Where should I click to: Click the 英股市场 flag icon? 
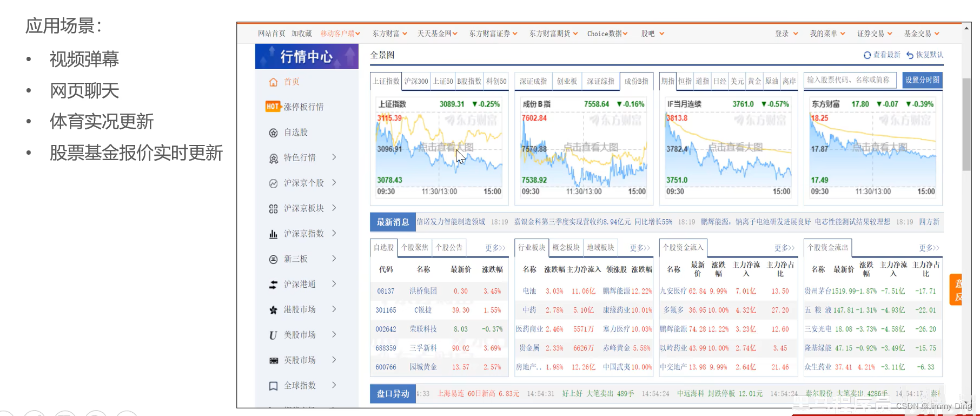point(274,360)
